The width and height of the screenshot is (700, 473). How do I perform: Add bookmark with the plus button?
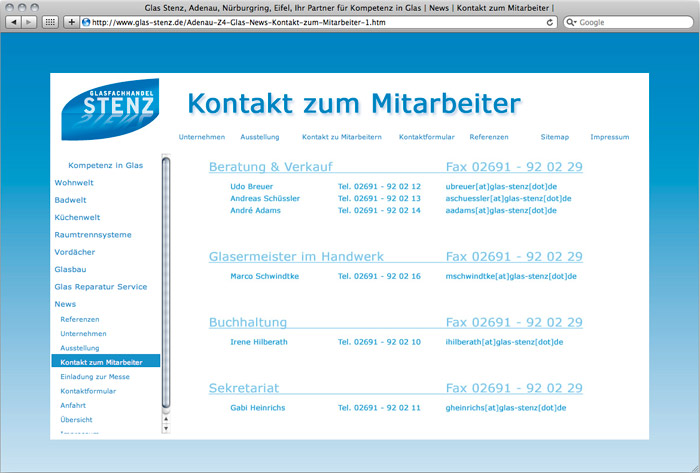point(71,22)
